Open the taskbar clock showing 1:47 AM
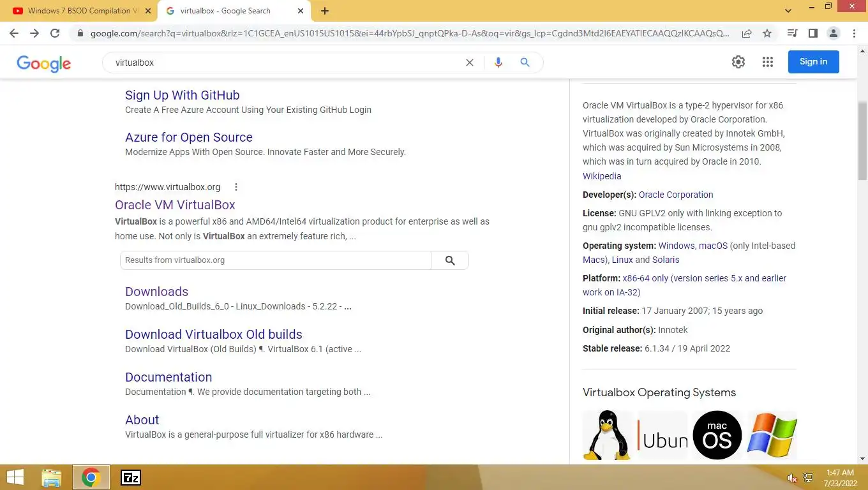 [x=840, y=477]
